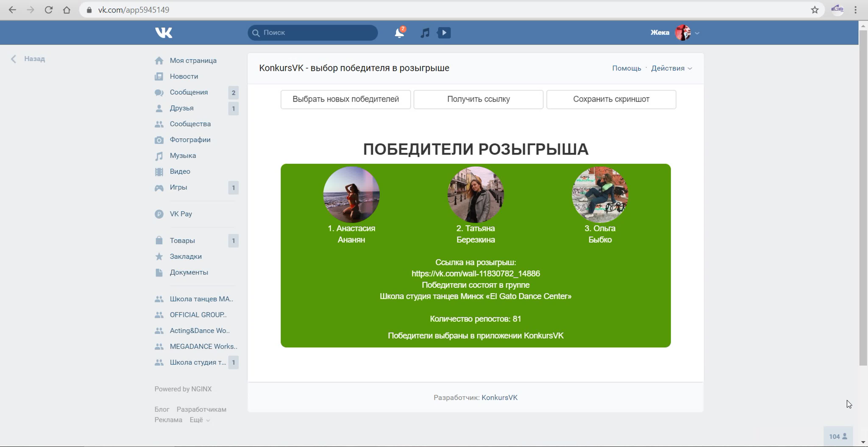Click Сохранить скриншот button
The height and width of the screenshot is (447, 868).
(x=611, y=99)
